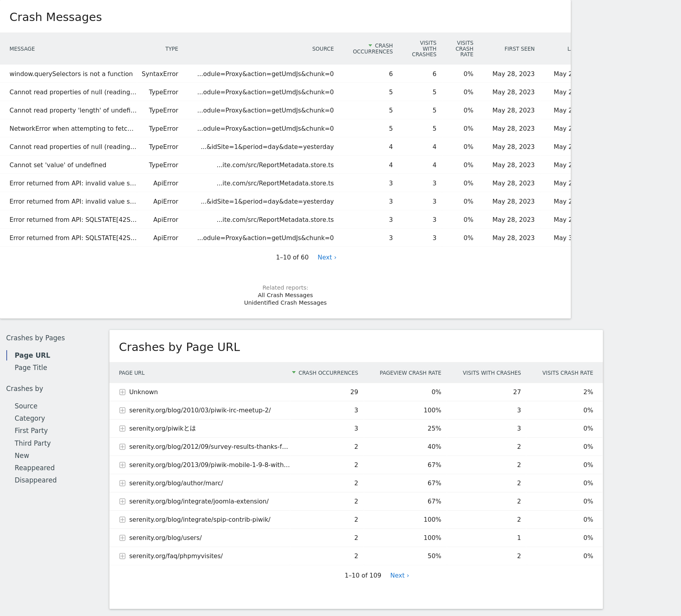Sort Page URL table by Visits Crash Rate
681x616 pixels.
coord(568,373)
